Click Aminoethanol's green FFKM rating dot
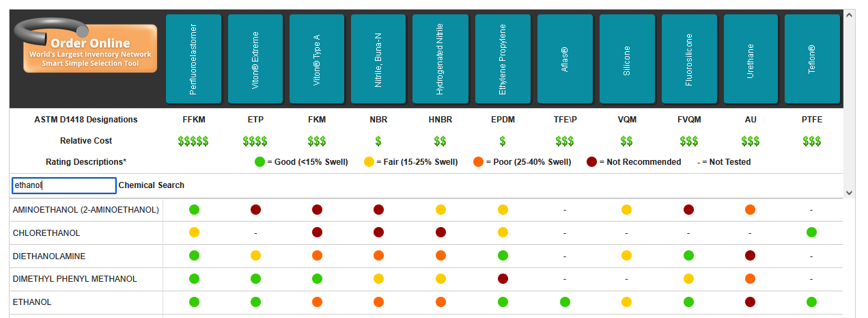The height and width of the screenshot is (318, 868). coord(194,210)
